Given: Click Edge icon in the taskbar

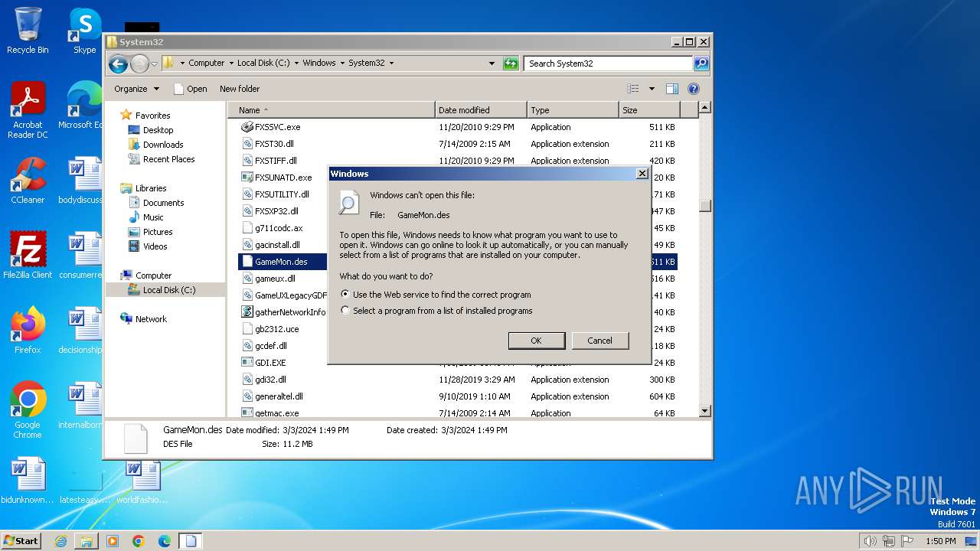Looking at the screenshot, I should pos(165,541).
